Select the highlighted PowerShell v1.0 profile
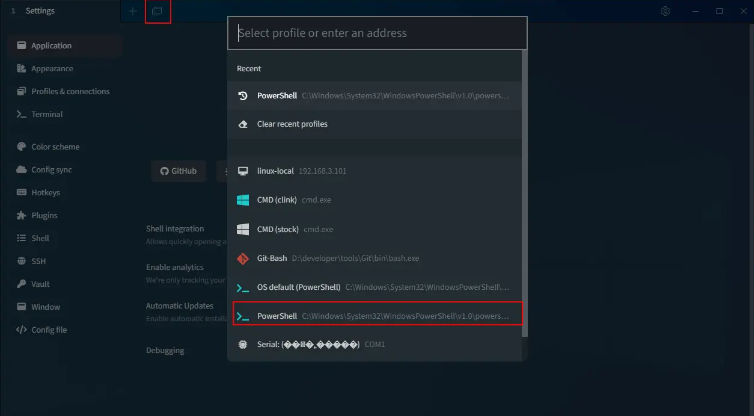The image size is (754, 416). tap(377, 316)
